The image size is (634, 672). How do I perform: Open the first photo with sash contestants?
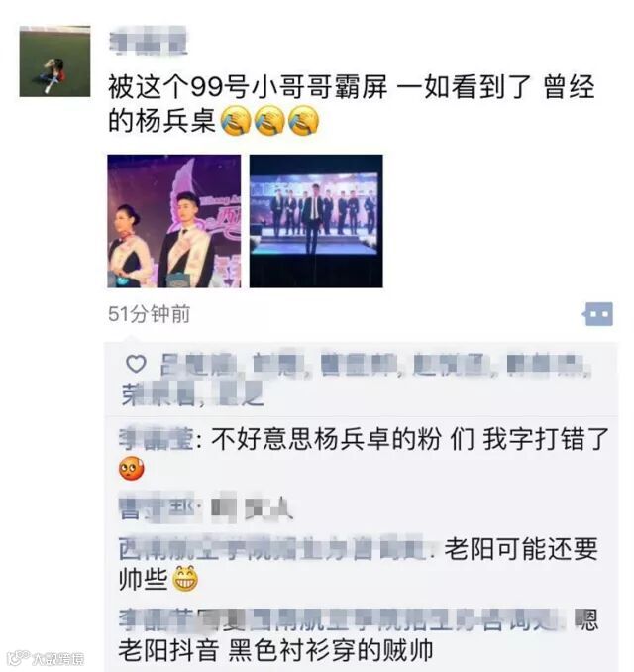pyautogui.click(x=174, y=221)
